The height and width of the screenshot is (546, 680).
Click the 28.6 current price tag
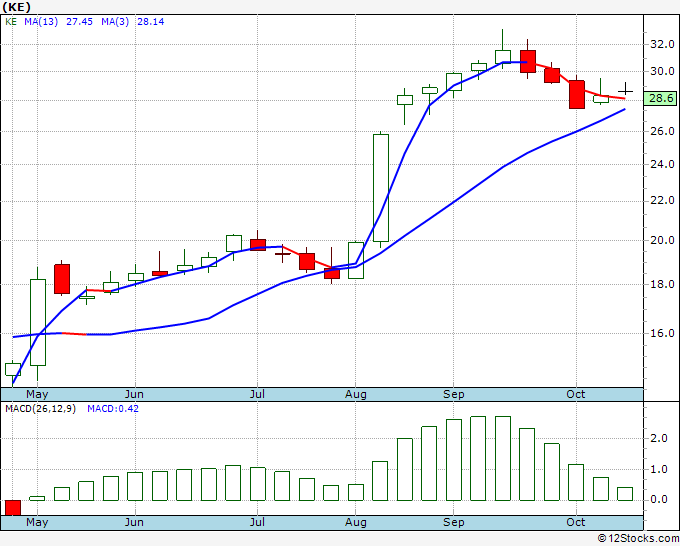click(660, 98)
